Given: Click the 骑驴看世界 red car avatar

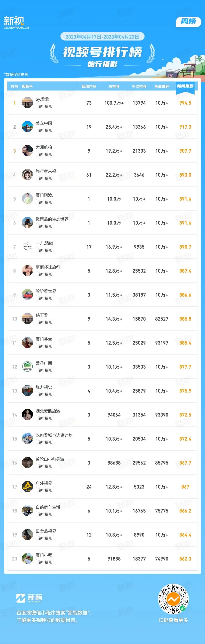Looking at the screenshot, I should pos(27,295).
